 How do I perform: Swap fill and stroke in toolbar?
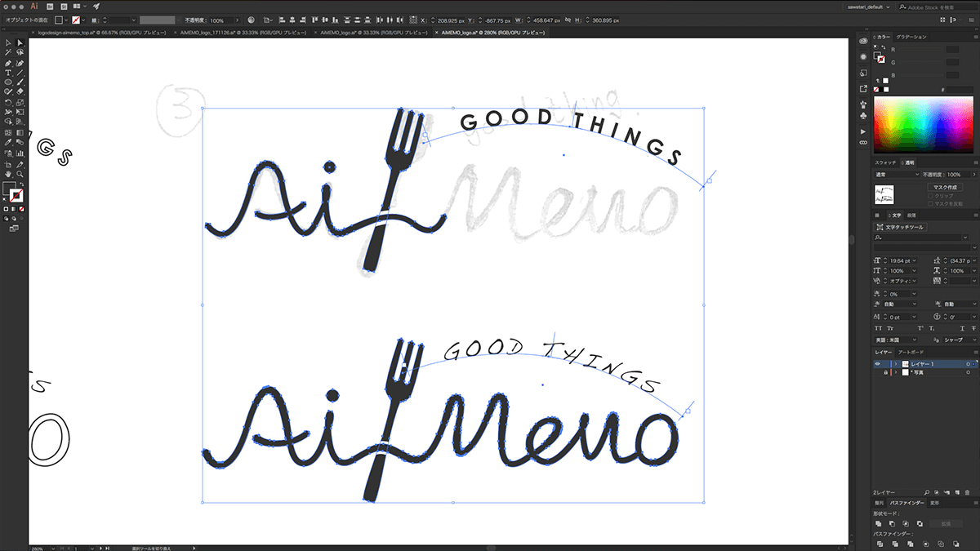pos(23,185)
